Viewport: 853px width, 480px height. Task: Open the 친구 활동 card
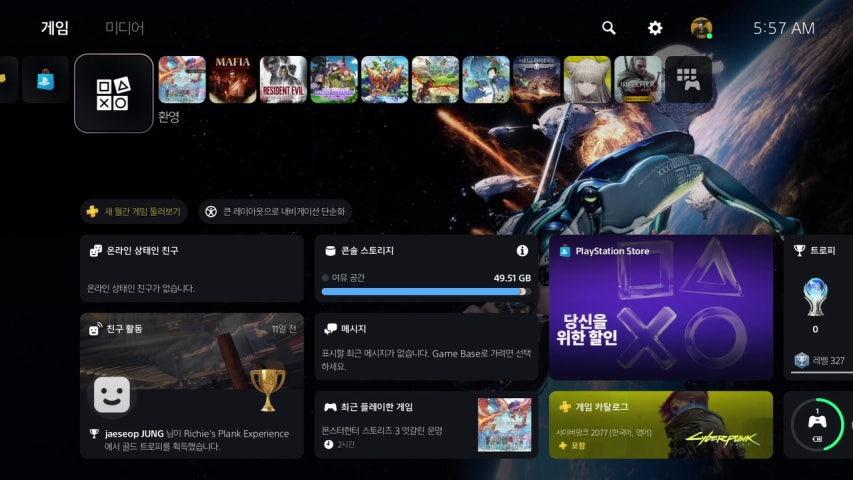[191, 385]
